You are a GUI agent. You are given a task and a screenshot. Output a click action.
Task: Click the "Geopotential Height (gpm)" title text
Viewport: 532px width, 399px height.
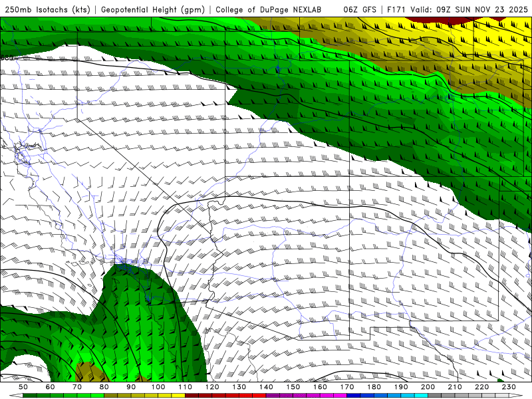(153, 9)
